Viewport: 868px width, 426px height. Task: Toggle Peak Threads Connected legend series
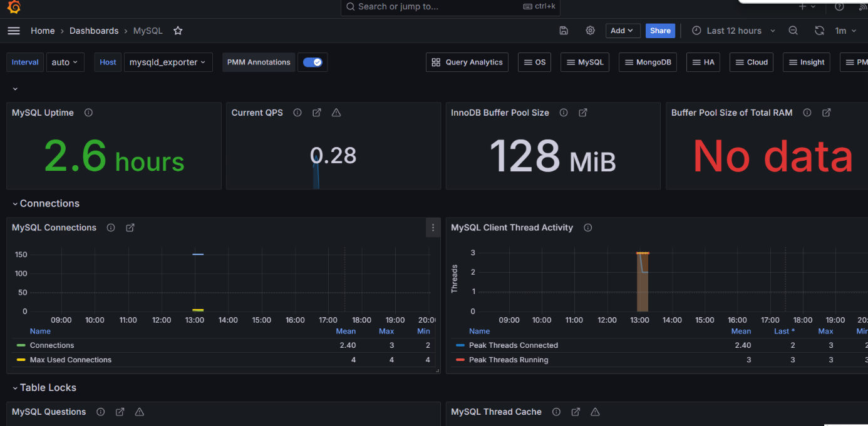514,345
